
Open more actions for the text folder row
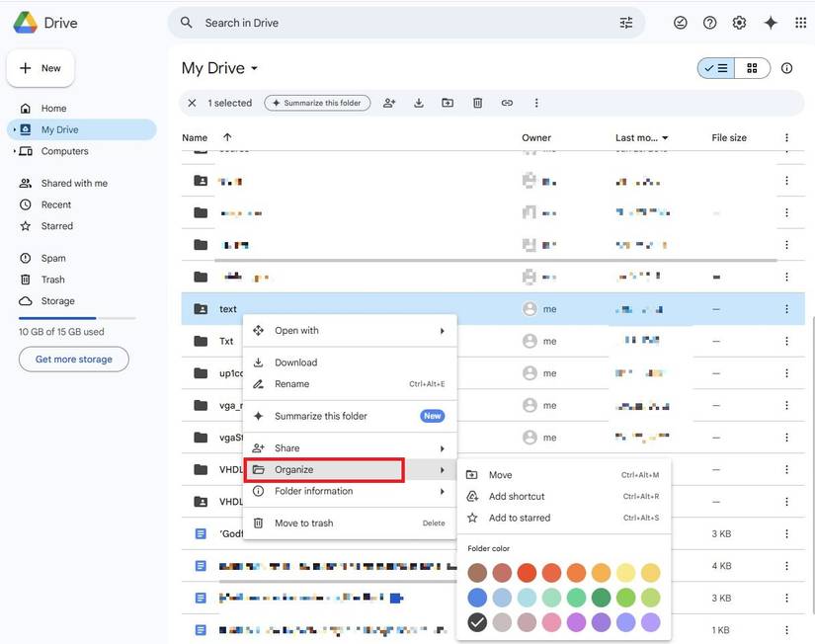tap(786, 309)
